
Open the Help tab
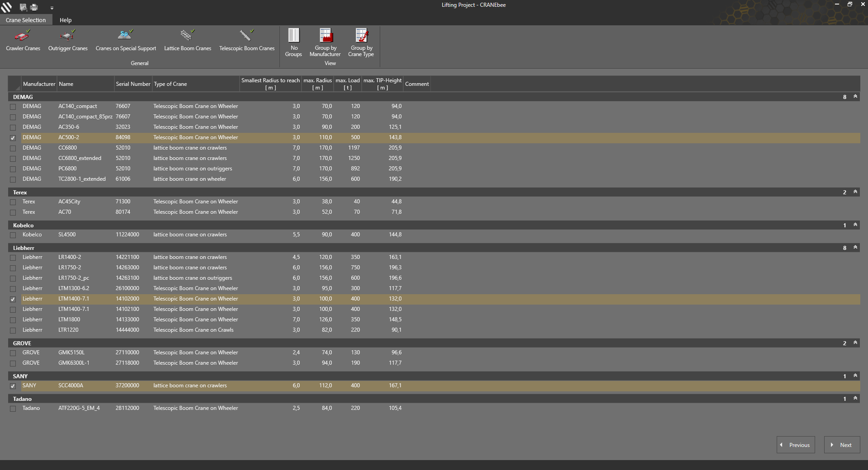(66, 20)
